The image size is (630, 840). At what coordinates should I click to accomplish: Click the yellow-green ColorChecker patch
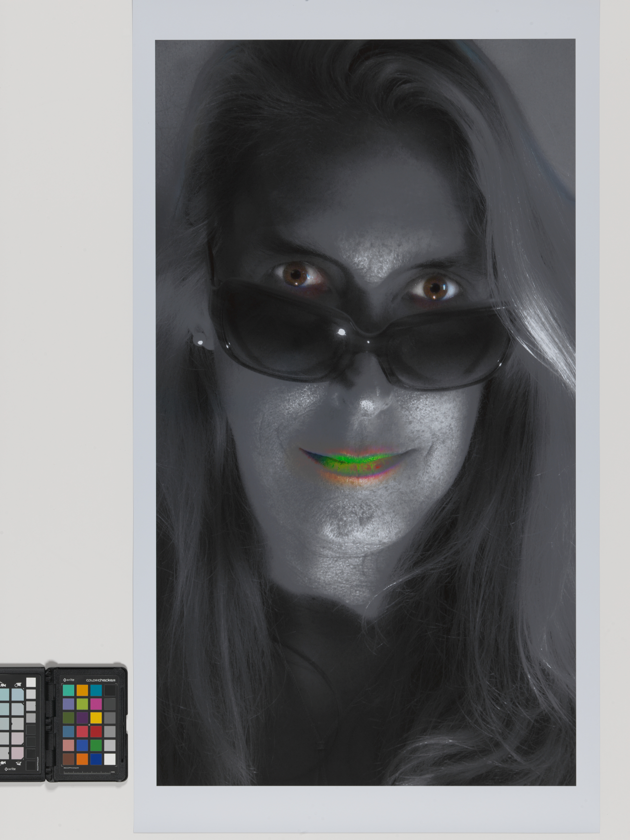coord(82,704)
